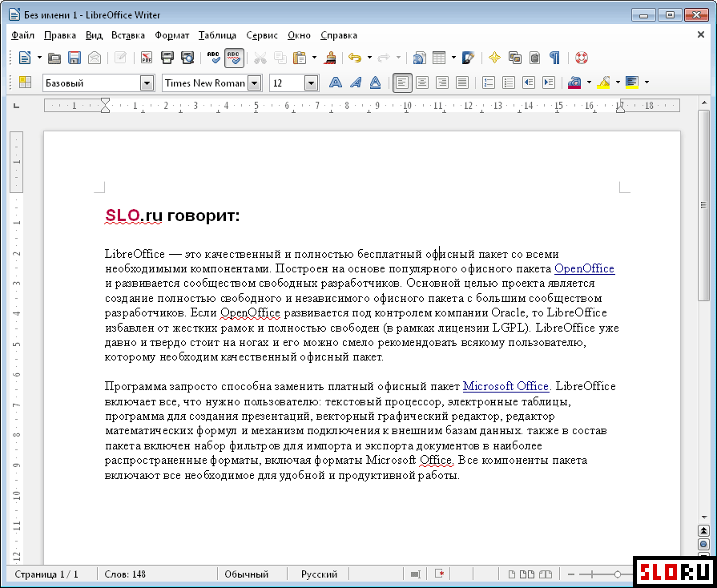Close the document with the menu bar X
Image resolution: width=717 pixels, height=588 pixels.
(700, 34)
